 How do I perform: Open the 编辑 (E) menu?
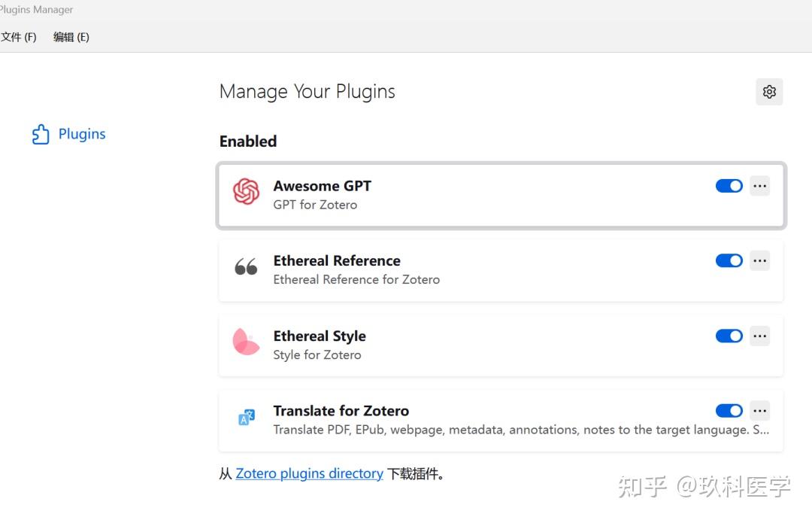pyautogui.click(x=71, y=37)
